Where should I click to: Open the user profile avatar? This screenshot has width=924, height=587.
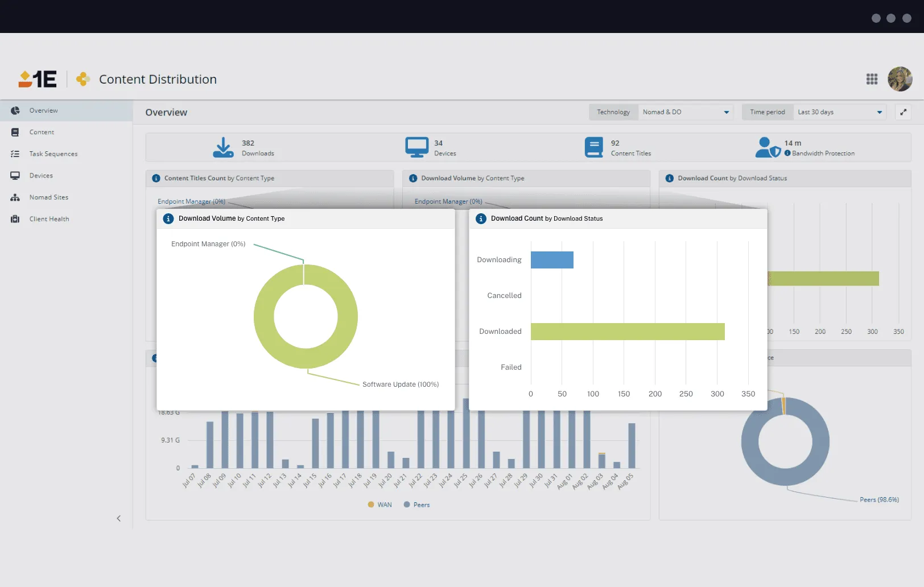[900, 79]
